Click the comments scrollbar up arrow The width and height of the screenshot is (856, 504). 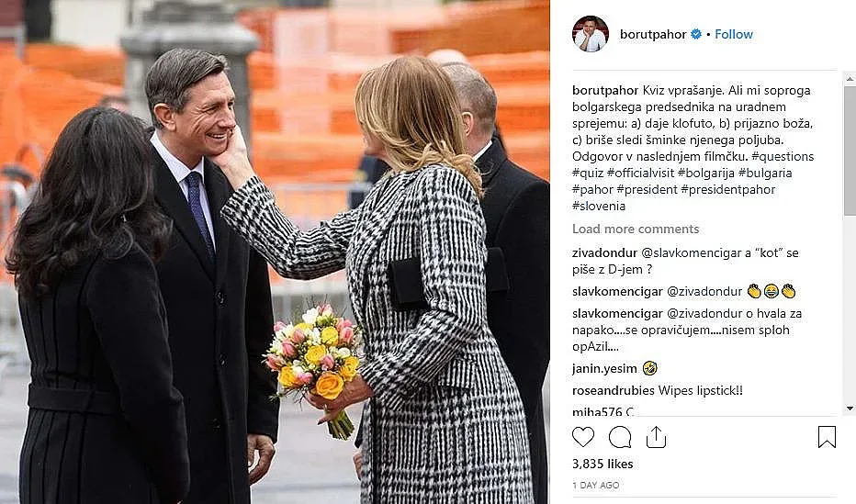pos(850,79)
